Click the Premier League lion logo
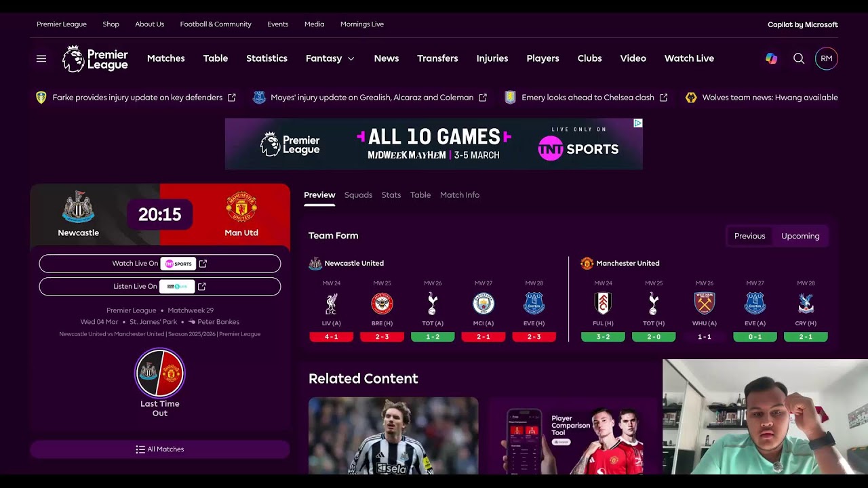Screen dimensions: 868x488 tap(95, 58)
